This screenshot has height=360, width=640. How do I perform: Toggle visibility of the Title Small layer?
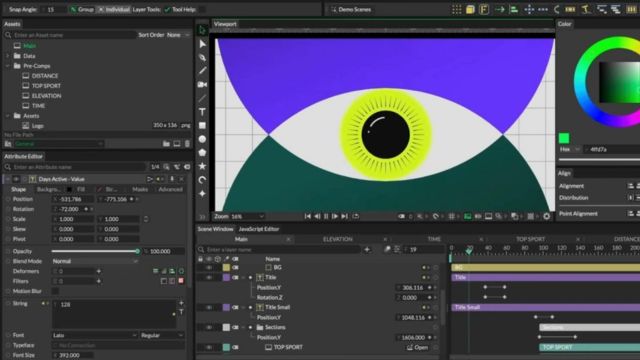click(209, 307)
